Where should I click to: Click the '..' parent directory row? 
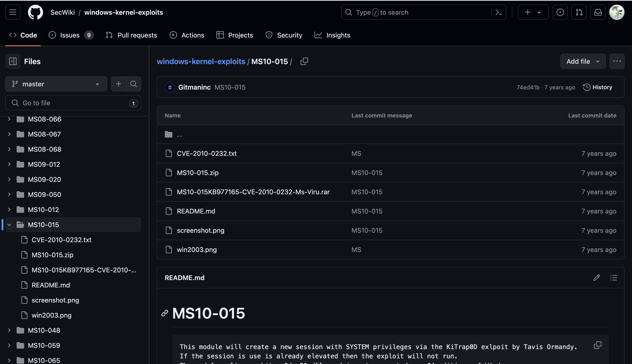click(x=390, y=134)
